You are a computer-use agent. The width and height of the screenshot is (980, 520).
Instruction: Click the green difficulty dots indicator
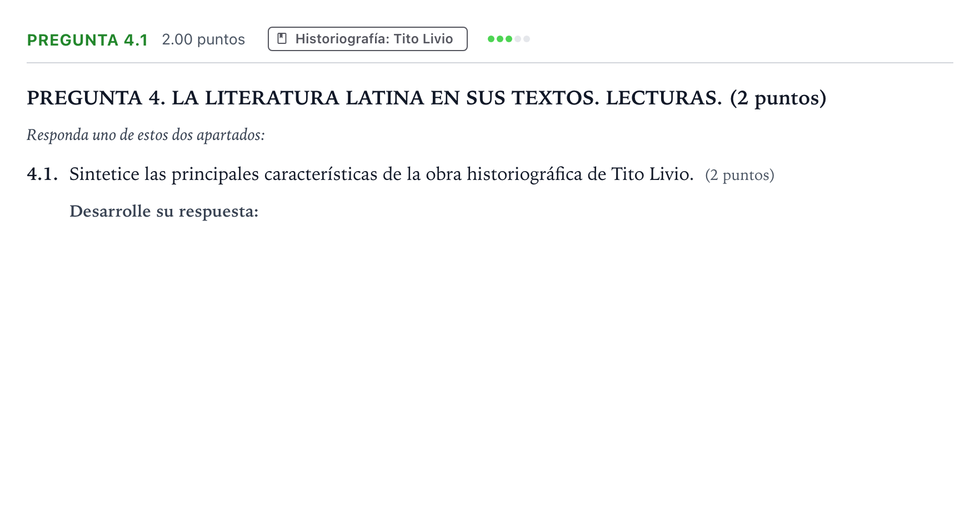point(508,39)
